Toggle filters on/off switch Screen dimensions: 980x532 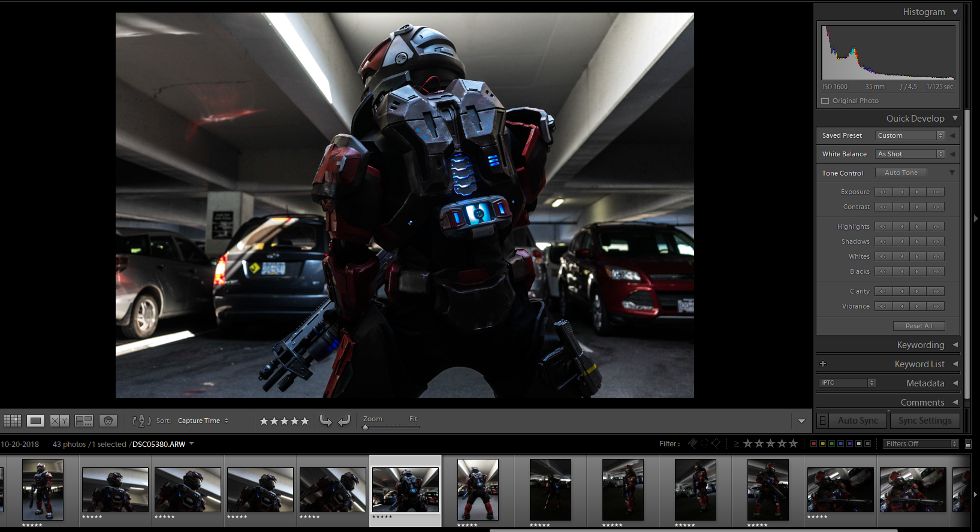tap(968, 444)
